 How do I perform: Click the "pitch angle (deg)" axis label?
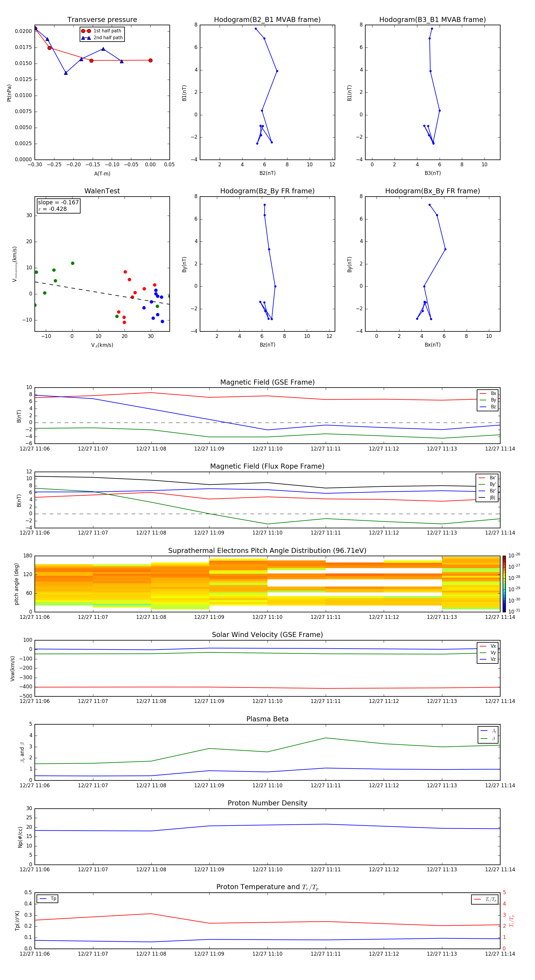tap(16, 584)
